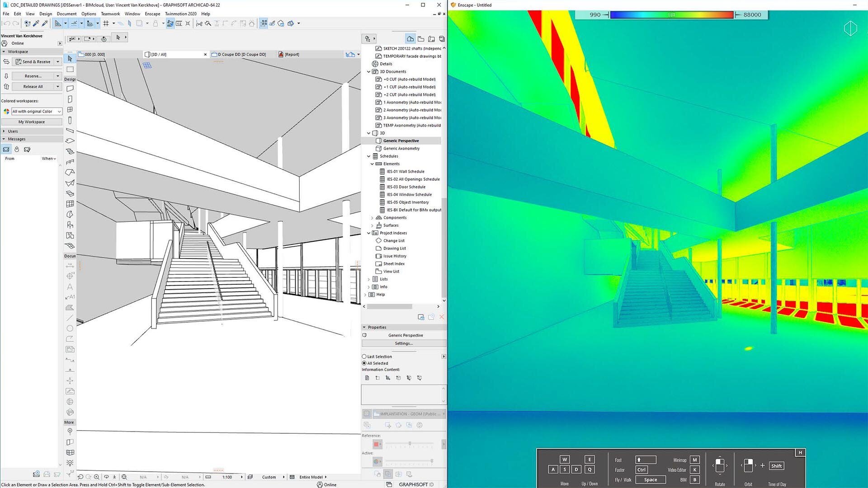Select the Beam tool in the toolbox
The image size is (868, 488).
tap(70, 131)
